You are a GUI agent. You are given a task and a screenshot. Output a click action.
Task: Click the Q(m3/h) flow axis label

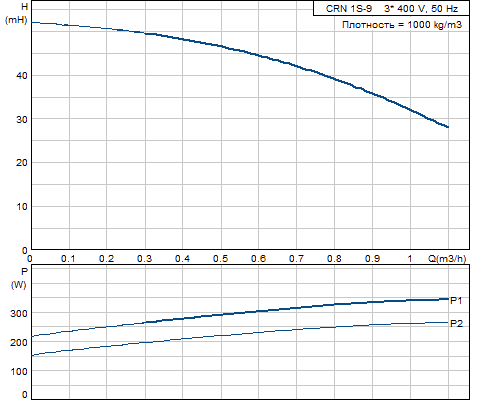447,258
